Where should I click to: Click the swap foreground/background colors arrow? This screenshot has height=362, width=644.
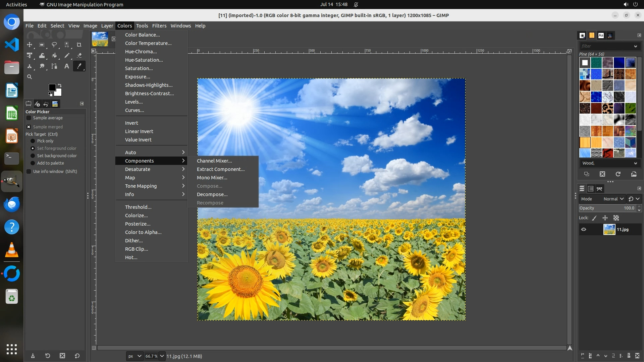(x=60, y=85)
